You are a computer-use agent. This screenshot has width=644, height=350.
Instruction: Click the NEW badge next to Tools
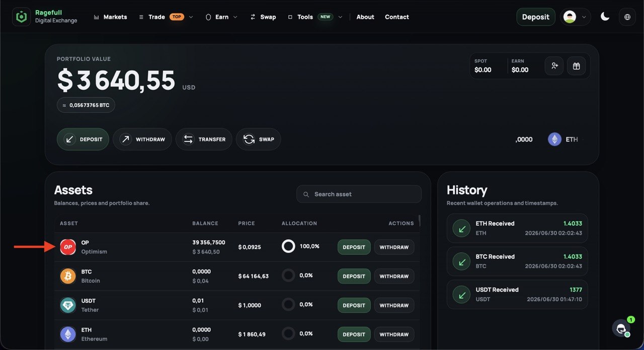[326, 17]
